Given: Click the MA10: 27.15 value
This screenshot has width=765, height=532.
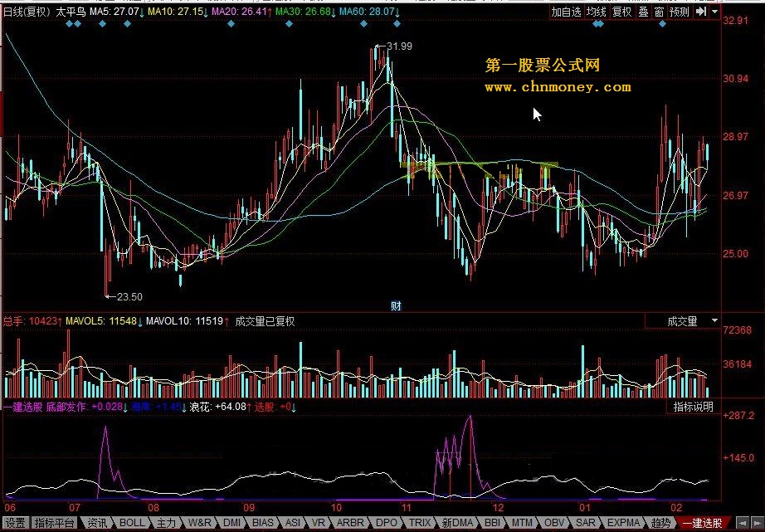Looking at the screenshot, I should tap(176, 12).
